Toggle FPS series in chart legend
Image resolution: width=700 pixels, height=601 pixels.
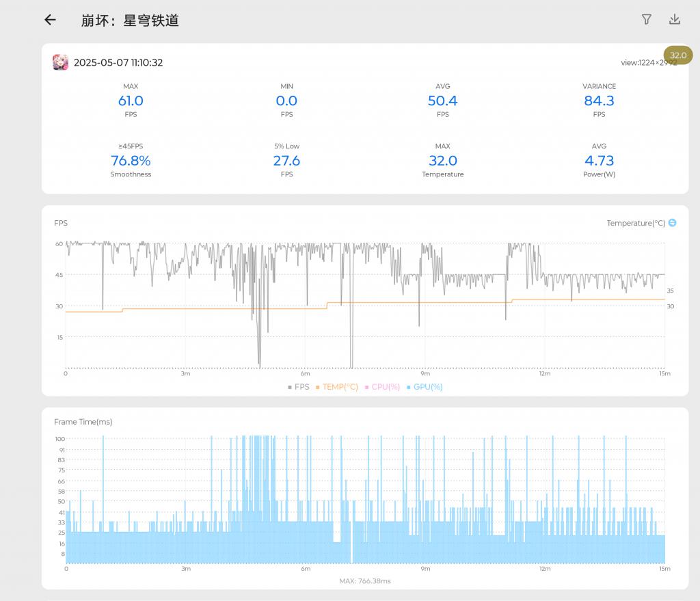tap(299, 387)
